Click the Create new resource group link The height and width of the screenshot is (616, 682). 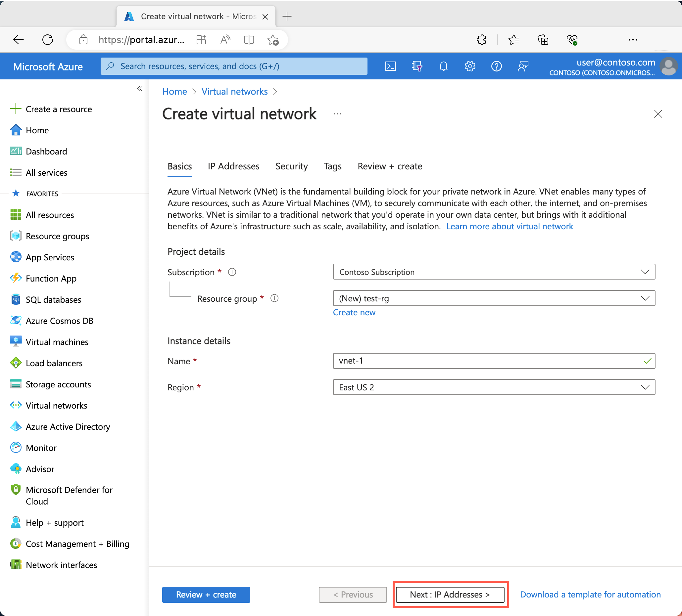[355, 312]
